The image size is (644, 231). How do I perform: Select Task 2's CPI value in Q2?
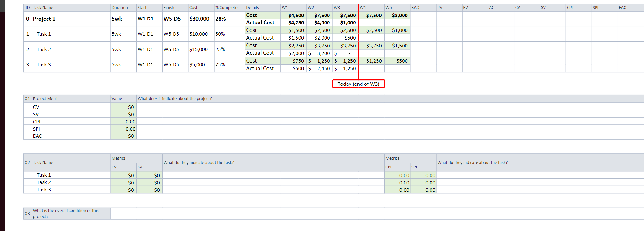[x=397, y=183]
